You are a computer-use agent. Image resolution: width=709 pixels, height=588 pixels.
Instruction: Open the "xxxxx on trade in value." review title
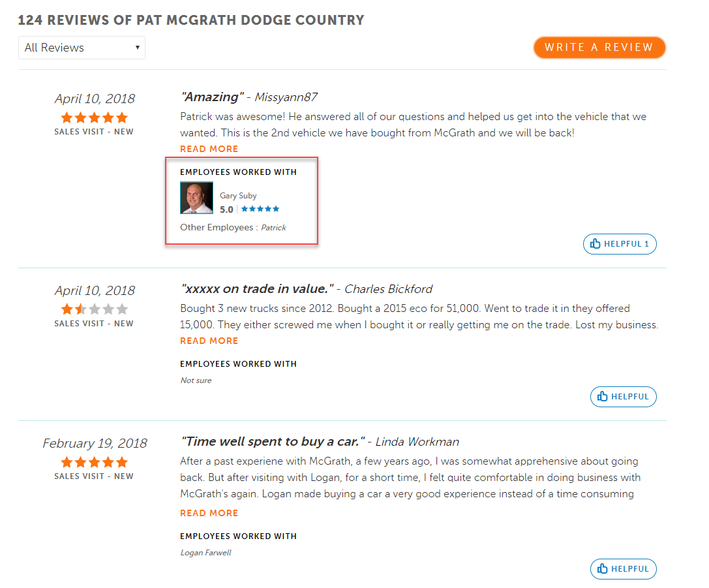coord(257,289)
